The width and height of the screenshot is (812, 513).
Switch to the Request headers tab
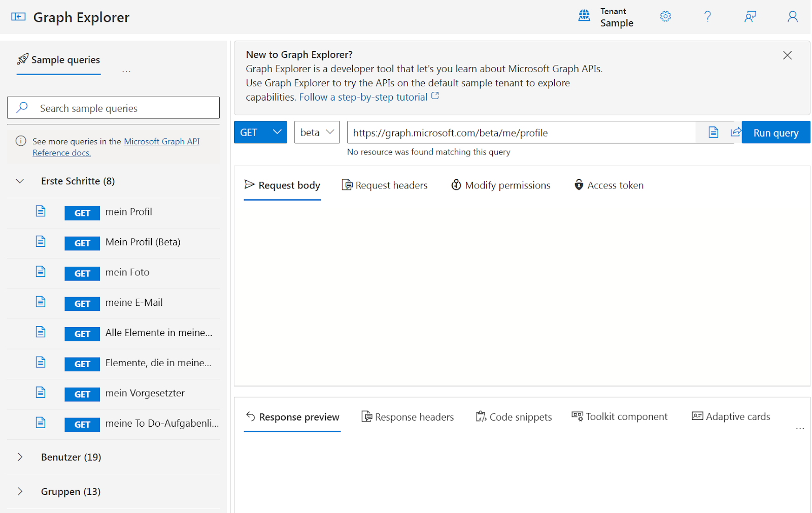click(385, 185)
